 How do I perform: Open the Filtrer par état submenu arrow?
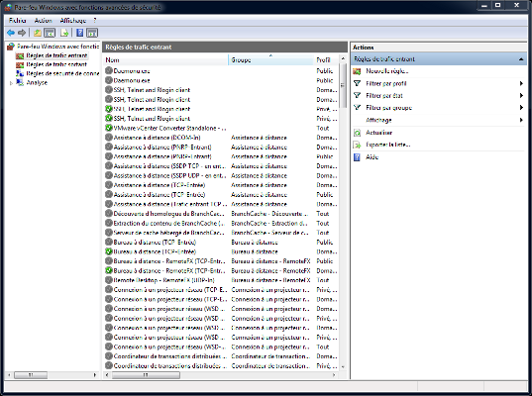tap(521, 96)
